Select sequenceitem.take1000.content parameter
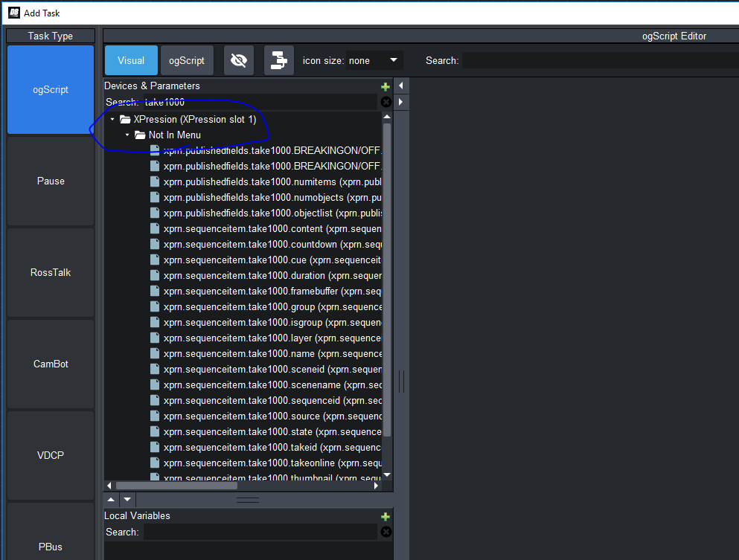This screenshot has width=739, height=560. pos(272,228)
